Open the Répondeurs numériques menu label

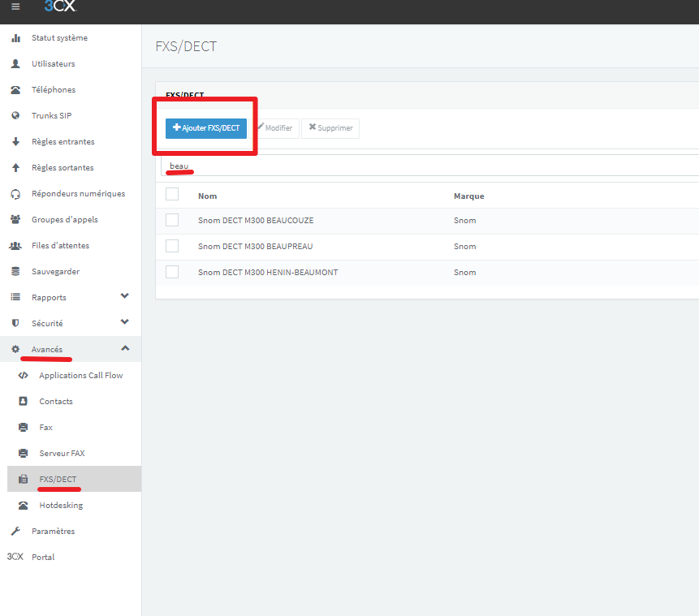(x=79, y=194)
